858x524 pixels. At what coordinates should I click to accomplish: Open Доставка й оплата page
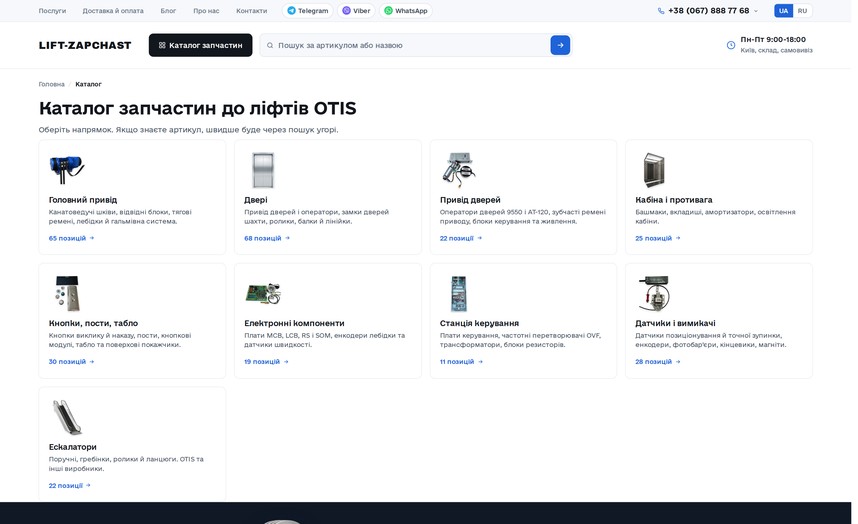(x=113, y=11)
